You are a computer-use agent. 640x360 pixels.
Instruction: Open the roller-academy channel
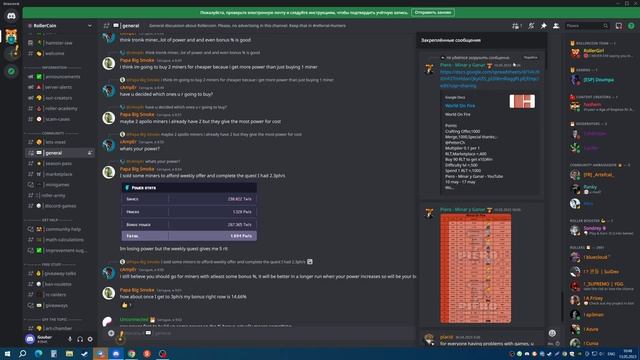tap(60, 109)
